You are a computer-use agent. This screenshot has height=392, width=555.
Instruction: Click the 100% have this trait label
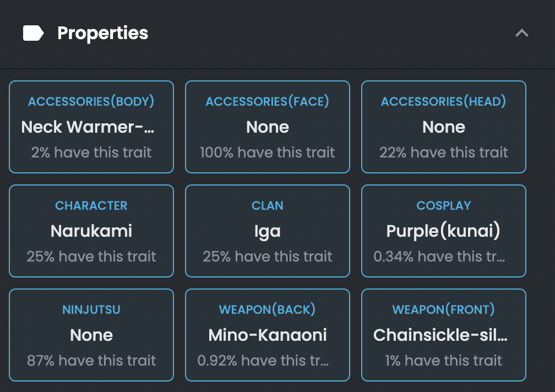267,153
